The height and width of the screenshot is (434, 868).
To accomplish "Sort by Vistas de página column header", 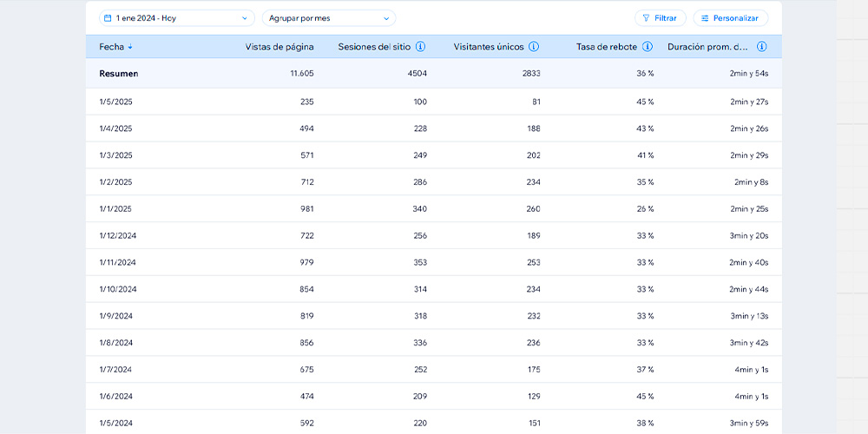I will click(x=279, y=47).
